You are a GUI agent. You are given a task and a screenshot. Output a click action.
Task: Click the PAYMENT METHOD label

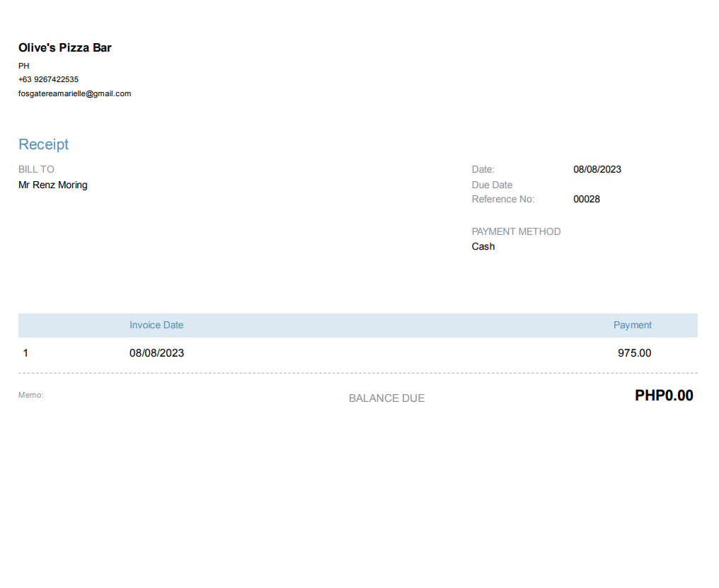click(517, 231)
